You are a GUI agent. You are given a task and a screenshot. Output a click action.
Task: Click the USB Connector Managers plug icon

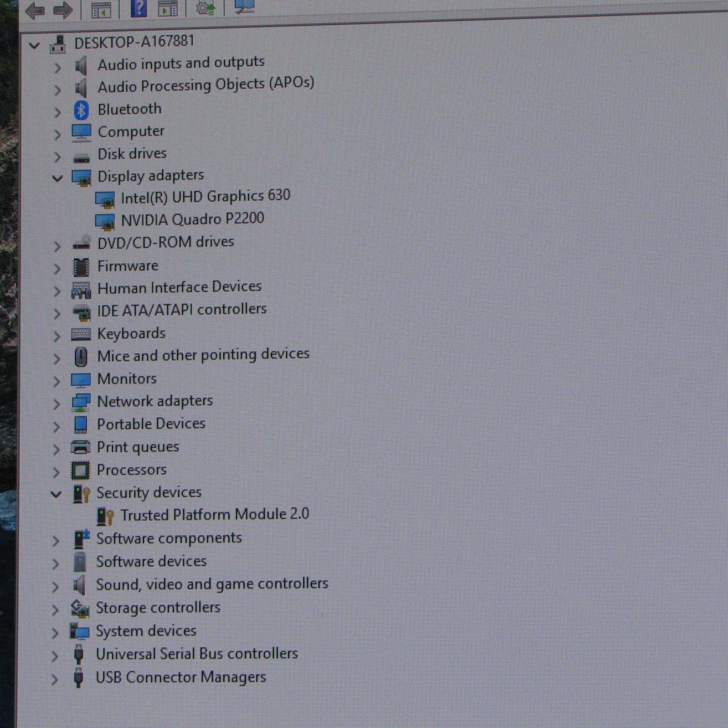(x=78, y=678)
